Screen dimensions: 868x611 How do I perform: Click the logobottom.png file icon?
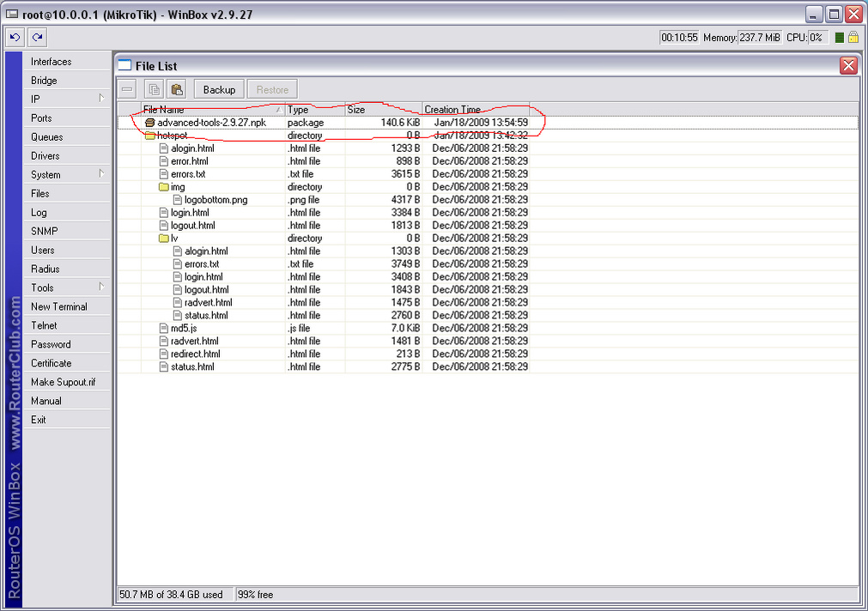point(177,200)
